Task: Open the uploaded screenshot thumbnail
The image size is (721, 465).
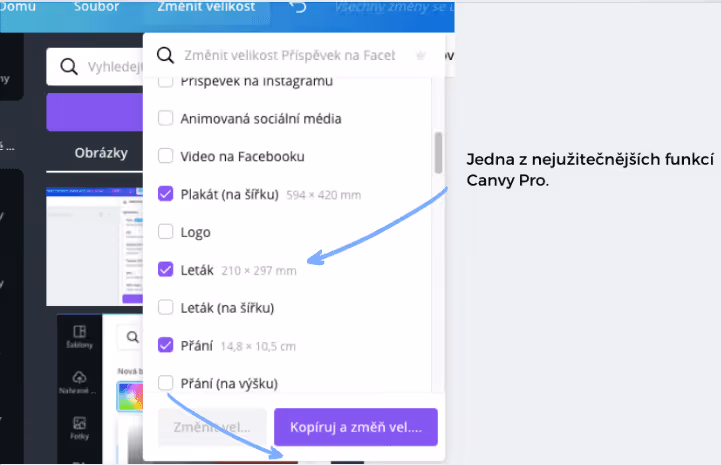Action: 95,247
